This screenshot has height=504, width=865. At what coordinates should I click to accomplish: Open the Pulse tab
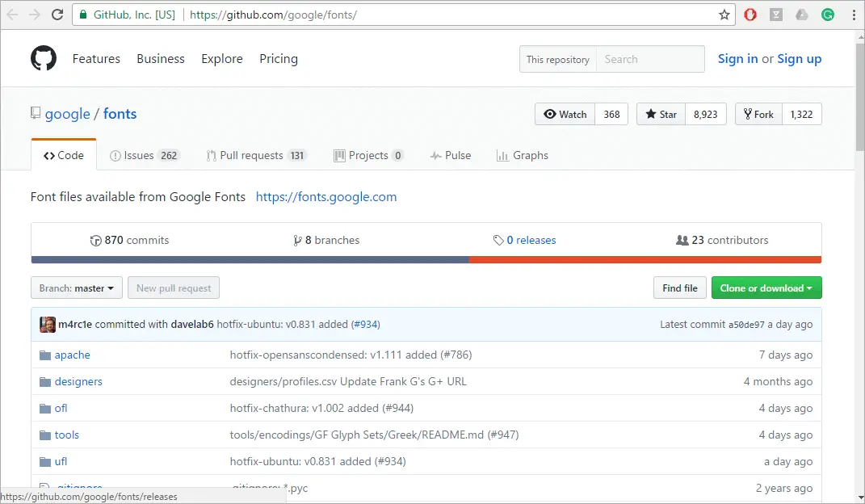451,156
